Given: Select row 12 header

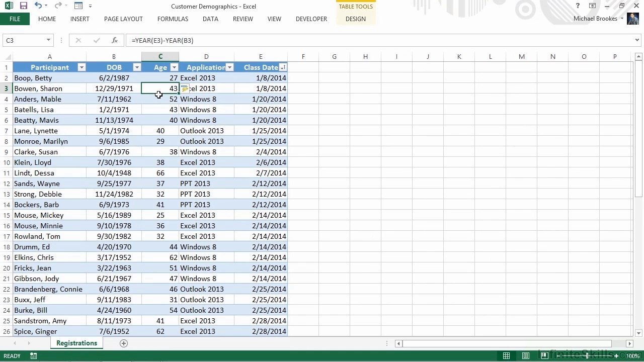Looking at the screenshot, I should pos(6,184).
